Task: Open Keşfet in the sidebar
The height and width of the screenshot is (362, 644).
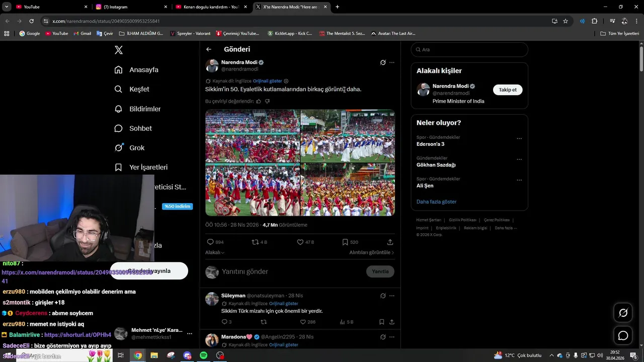Action: click(x=132, y=89)
